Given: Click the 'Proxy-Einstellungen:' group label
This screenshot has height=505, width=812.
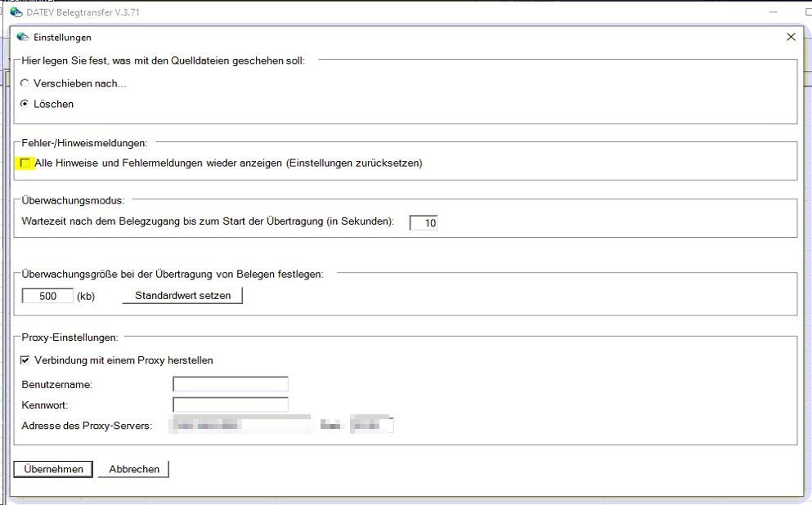Looking at the screenshot, I should 70,337.
